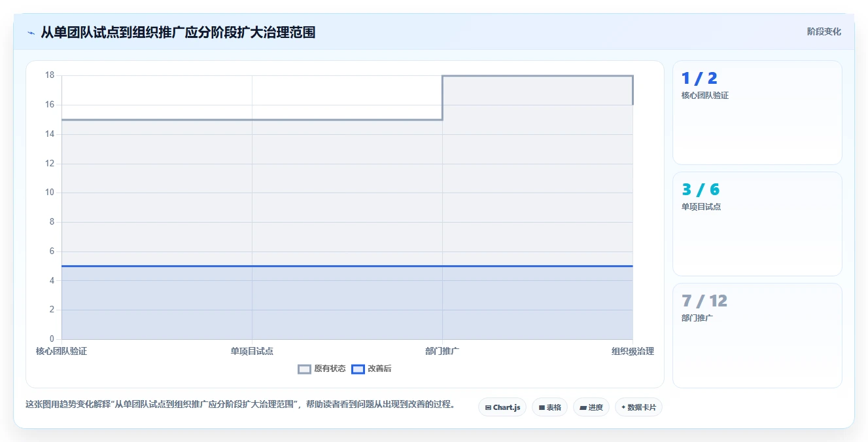Click the 组织级治理 x-axis label
The width and height of the screenshot is (868, 442).
(633, 351)
